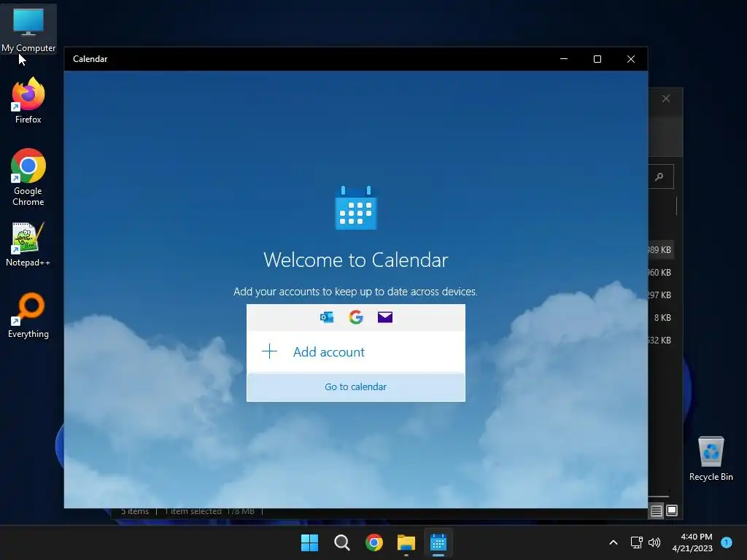Open My Computer desktop icon
The height and width of the screenshot is (560, 747).
pos(28,29)
